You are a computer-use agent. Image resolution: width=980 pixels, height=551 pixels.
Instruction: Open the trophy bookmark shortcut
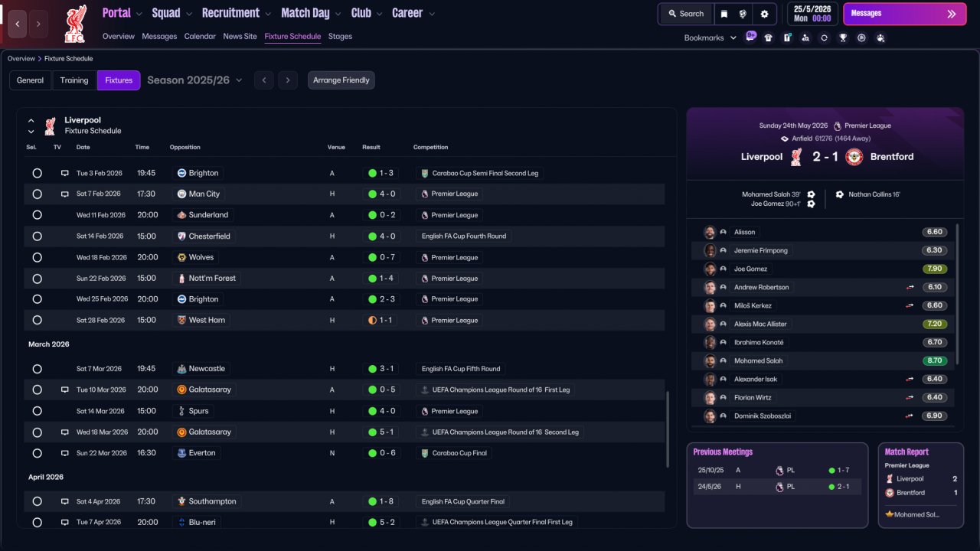coord(843,37)
